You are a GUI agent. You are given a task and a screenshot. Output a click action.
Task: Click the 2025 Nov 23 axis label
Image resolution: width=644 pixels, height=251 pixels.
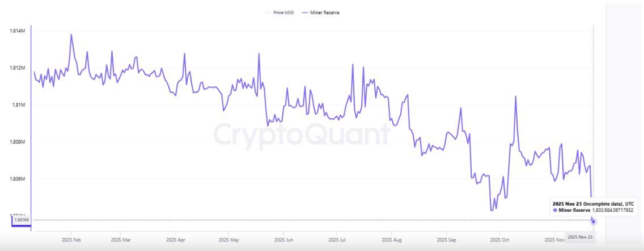581,236
